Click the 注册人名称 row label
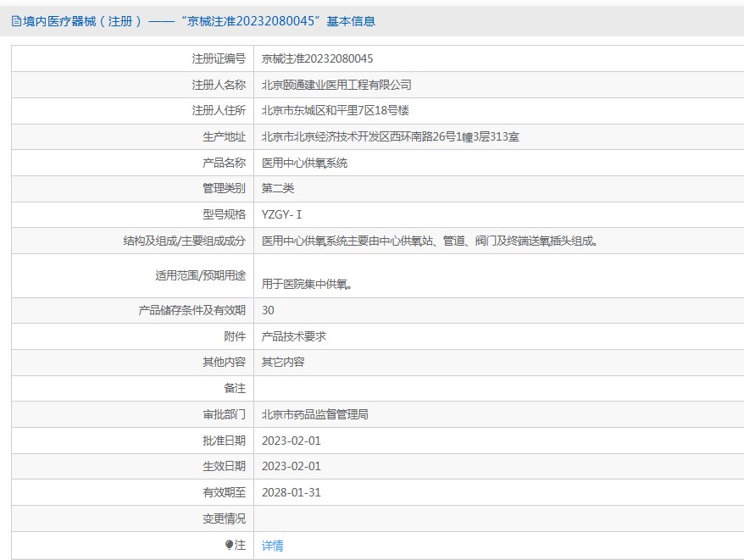 (219, 85)
